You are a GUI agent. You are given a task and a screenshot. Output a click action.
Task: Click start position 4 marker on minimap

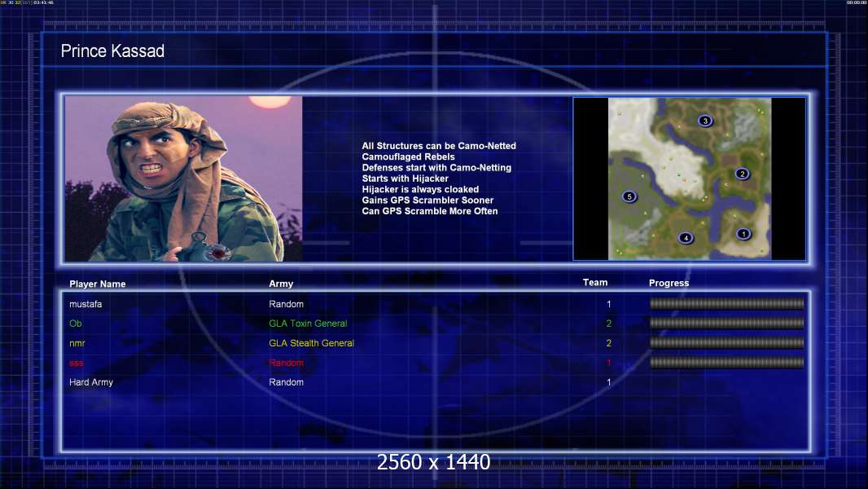click(686, 238)
